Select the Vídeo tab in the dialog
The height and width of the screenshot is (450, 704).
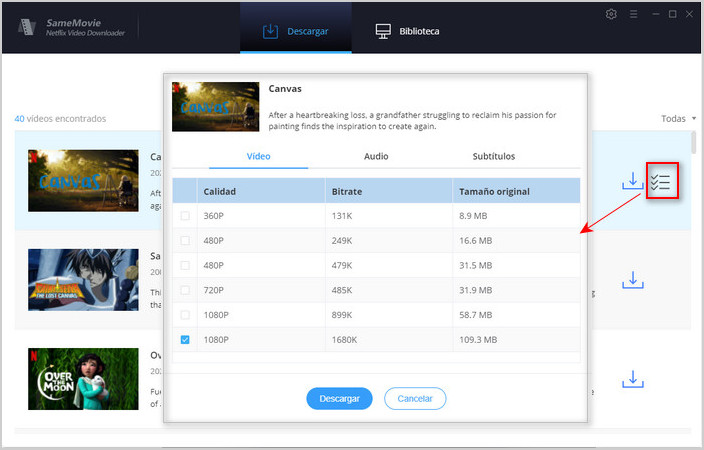258,156
